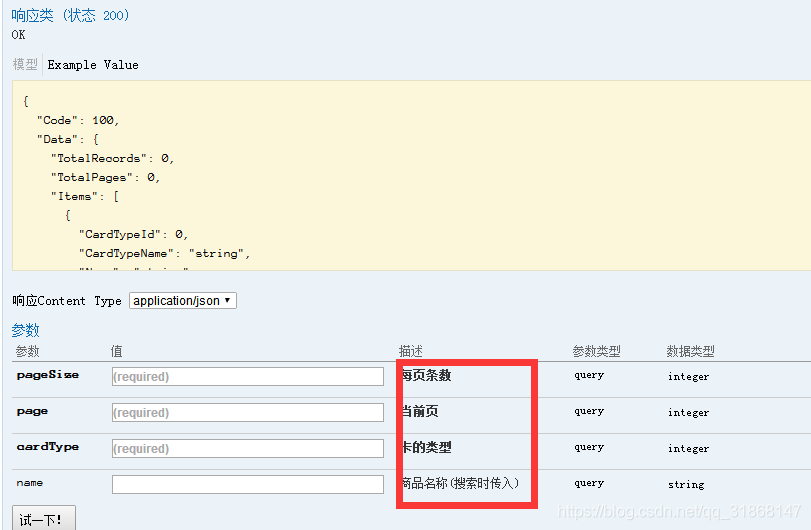Click the 描述 column header
Viewport: 811px width, 530px height.
click(411, 352)
